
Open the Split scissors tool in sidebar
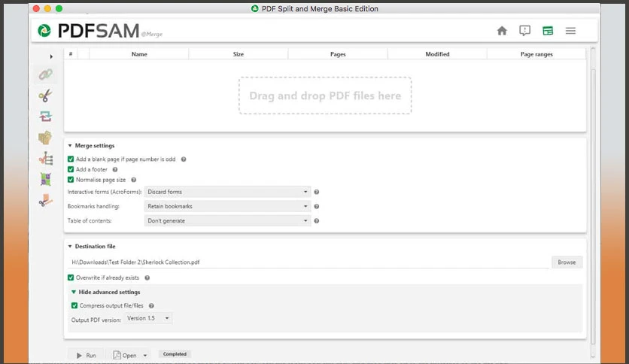click(45, 96)
